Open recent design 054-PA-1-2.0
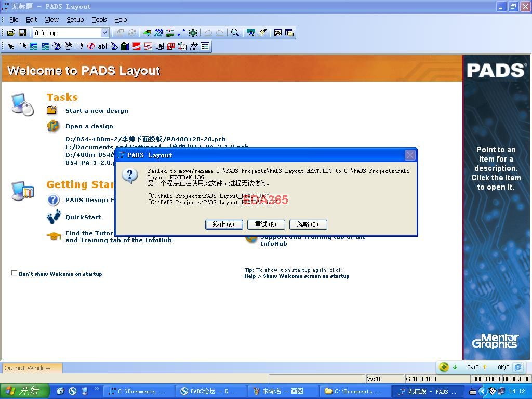 tap(90, 163)
